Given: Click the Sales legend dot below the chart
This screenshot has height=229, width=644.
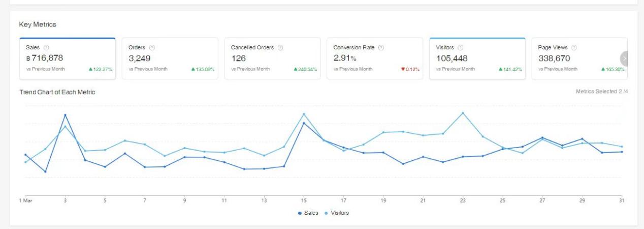Looking at the screenshot, I should point(300,213).
